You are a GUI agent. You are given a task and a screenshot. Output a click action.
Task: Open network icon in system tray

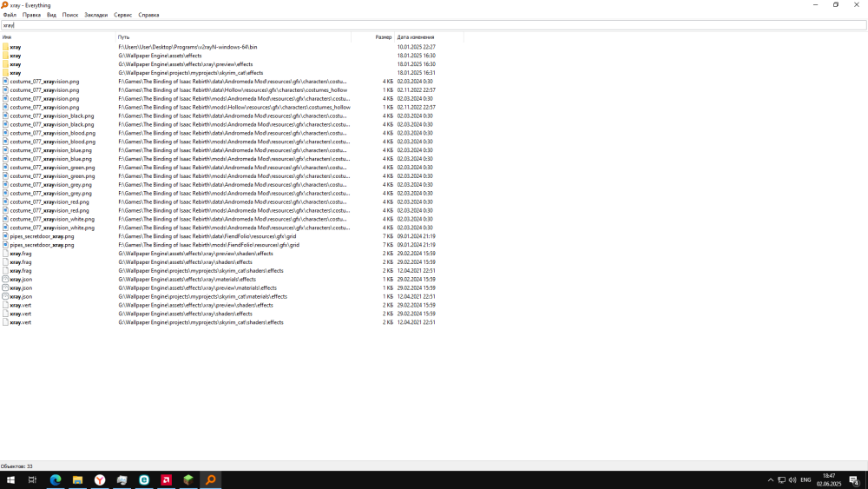pyautogui.click(x=781, y=480)
